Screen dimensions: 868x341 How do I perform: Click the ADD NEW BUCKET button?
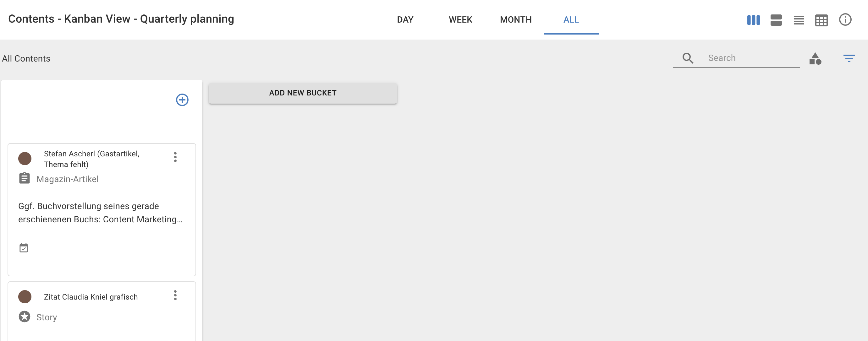click(x=303, y=93)
